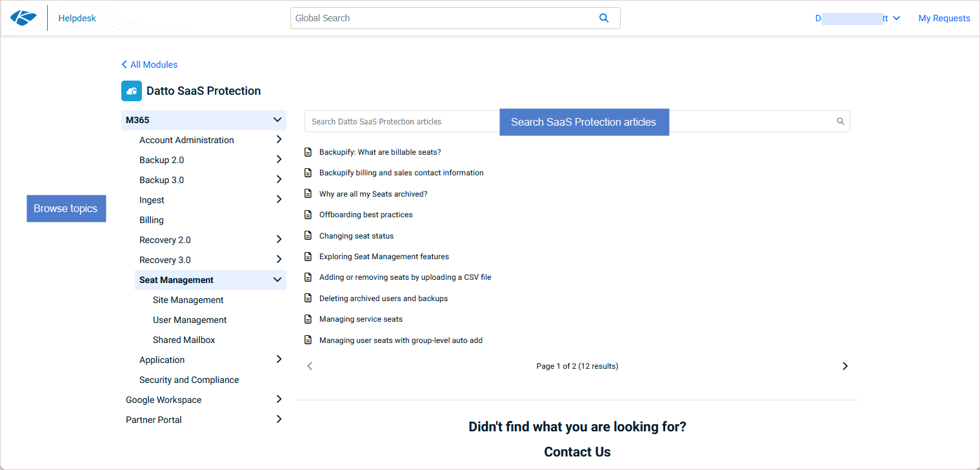Image resolution: width=980 pixels, height=470 pixels.
Task: Open the Helpdesk link in header
Action: (x=77, y=18)
